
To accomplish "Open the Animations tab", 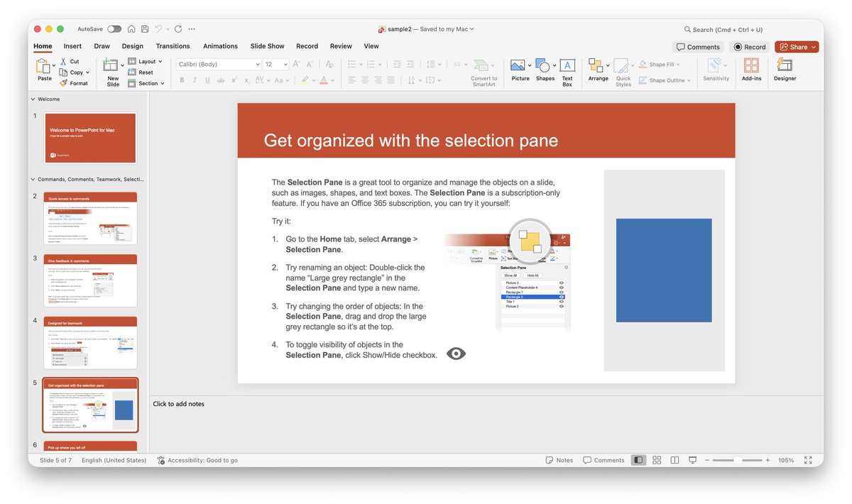I will tap(220, 46).
